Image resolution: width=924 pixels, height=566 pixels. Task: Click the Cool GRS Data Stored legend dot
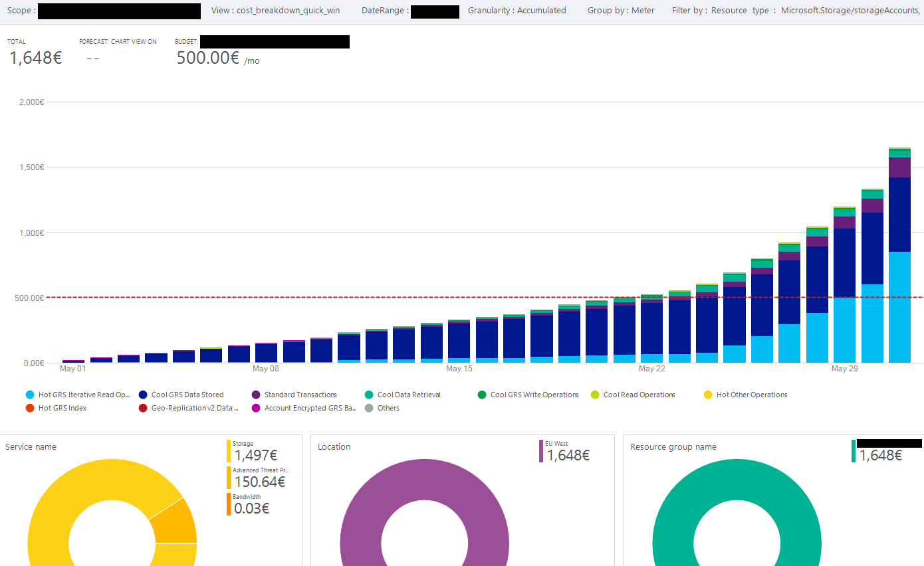(143, 395)
